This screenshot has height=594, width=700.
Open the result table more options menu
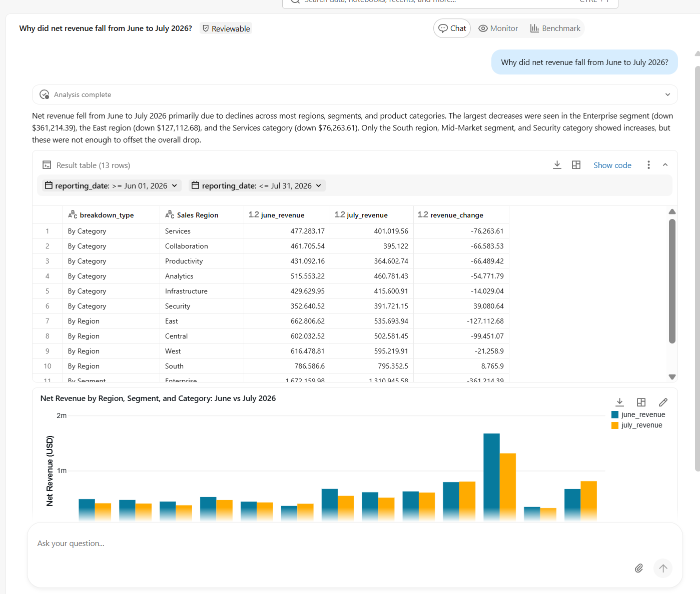tap(648, 165)
